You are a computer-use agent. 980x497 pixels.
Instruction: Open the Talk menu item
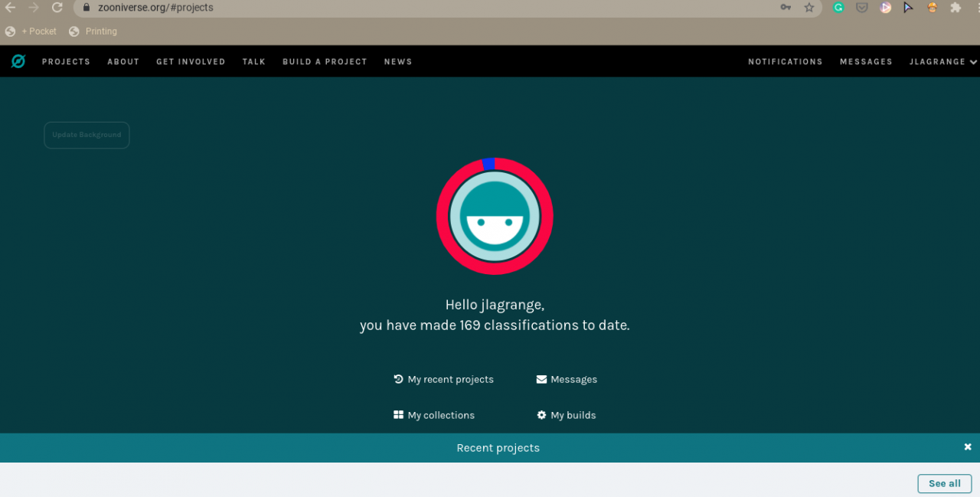click(253, 62)
